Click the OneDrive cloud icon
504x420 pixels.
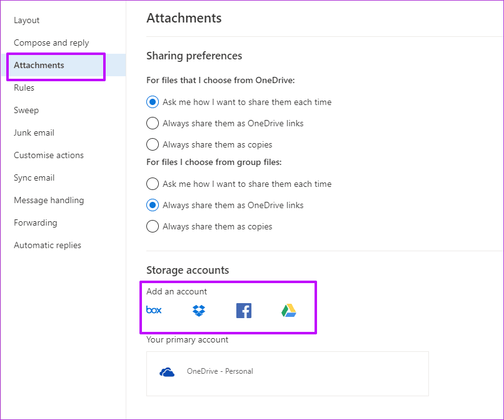point(167,372)
